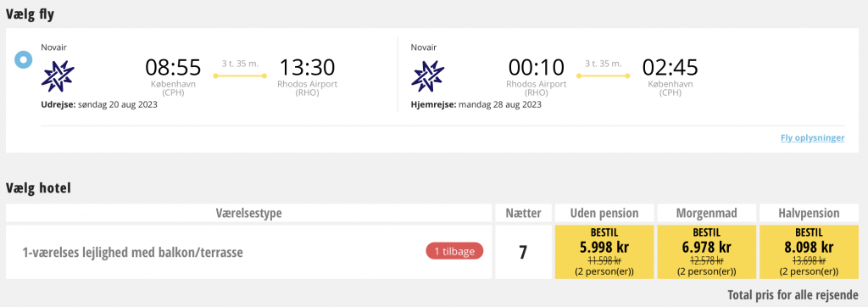Click outbound departure time 08:55
This screenshot has width=868, height=307.
pos(173,68)
